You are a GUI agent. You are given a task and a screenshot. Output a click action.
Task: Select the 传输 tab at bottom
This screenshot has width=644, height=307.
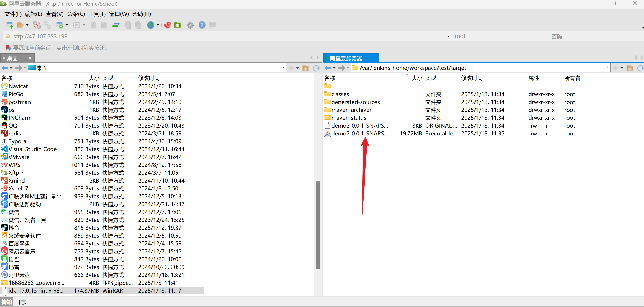click(7, 302)
